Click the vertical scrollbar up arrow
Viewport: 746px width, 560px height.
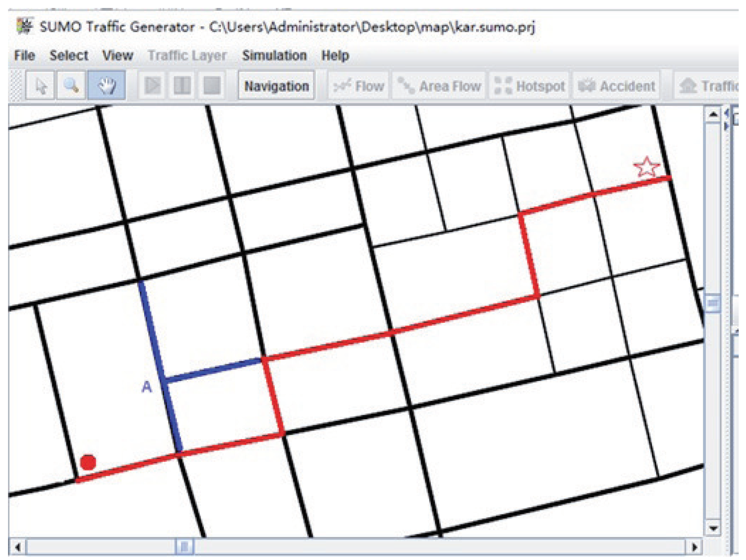click(x=713, y=115)
